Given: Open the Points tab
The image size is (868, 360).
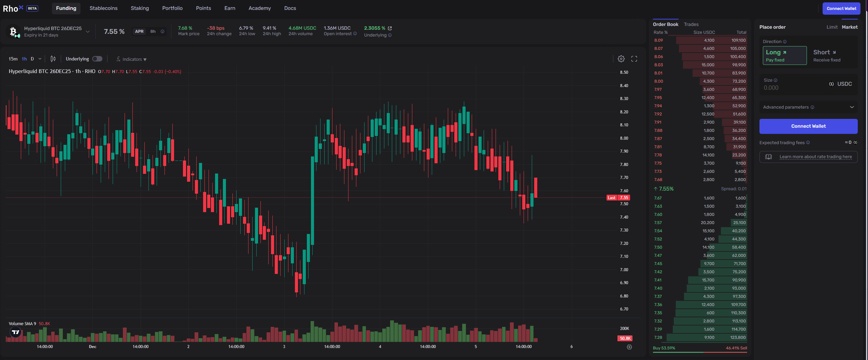Looking at the screenshot, I should tap(203, 8).
